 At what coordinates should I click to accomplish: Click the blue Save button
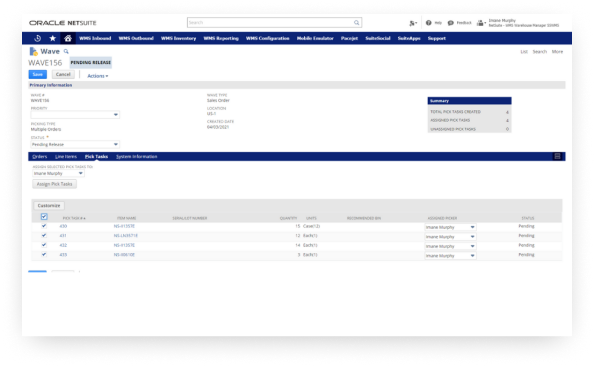pos(38,74)
